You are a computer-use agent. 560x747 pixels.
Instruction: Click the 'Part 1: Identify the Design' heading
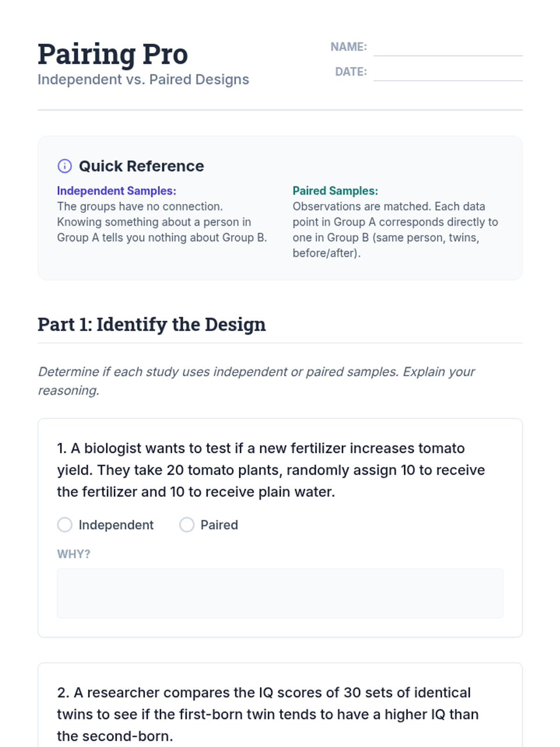pos(152,324)
